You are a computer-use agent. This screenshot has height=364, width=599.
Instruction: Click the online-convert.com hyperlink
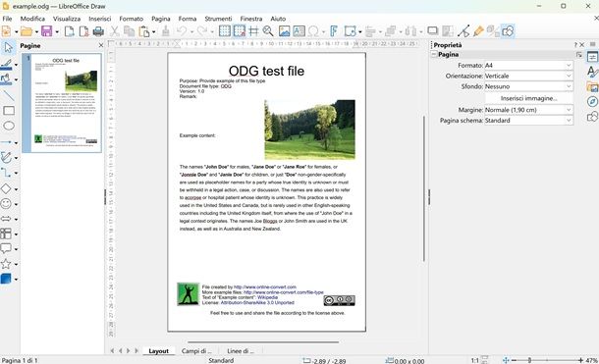[265, 286]
